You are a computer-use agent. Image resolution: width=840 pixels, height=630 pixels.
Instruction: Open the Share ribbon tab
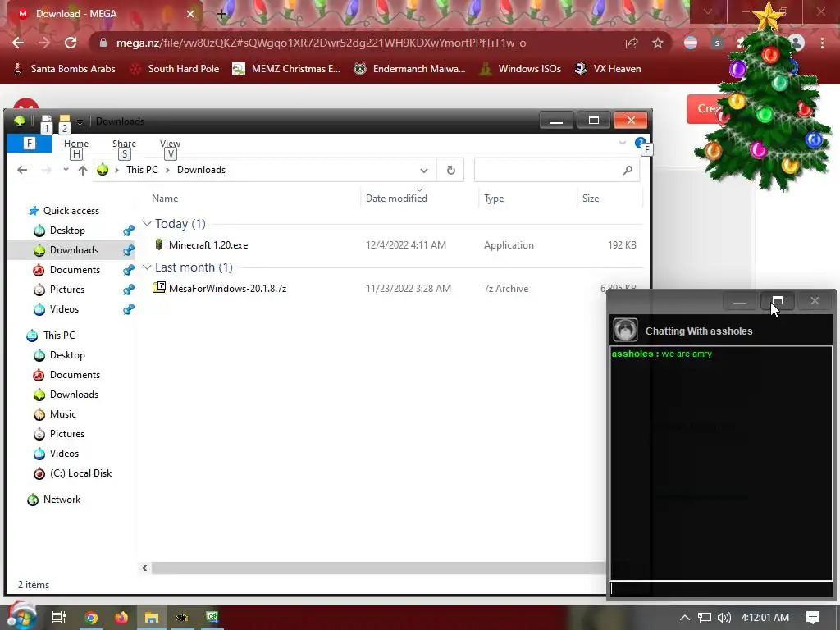(x=125, y=143)
